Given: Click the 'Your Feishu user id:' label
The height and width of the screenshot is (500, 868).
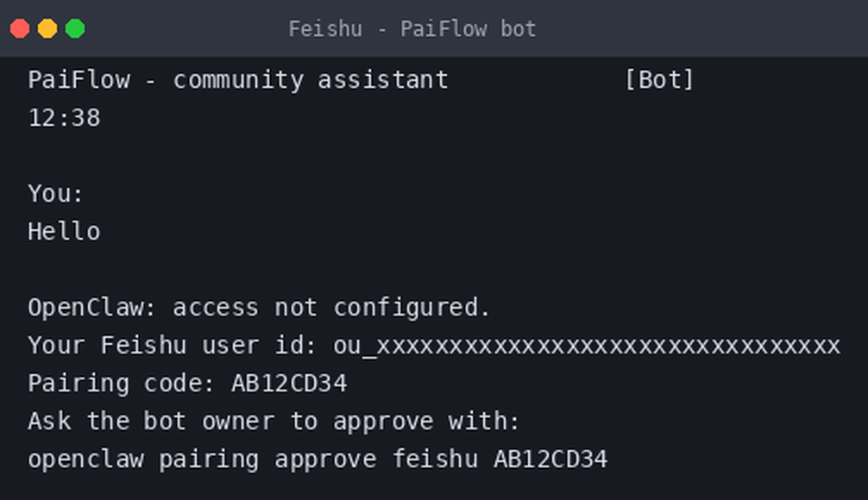Looking at the screenshot, I should tap(173, 346).
